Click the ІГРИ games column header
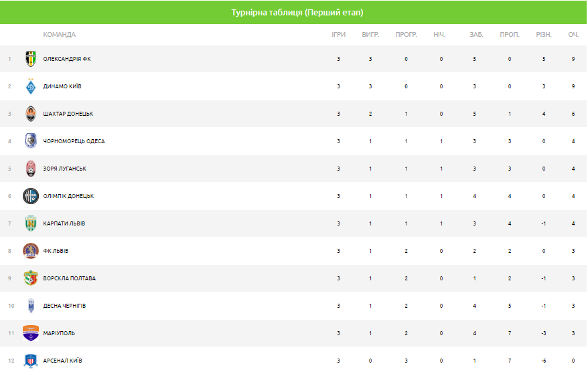This screenshot has height=378, width=588. pyautogui.click(x=339, y=35)
